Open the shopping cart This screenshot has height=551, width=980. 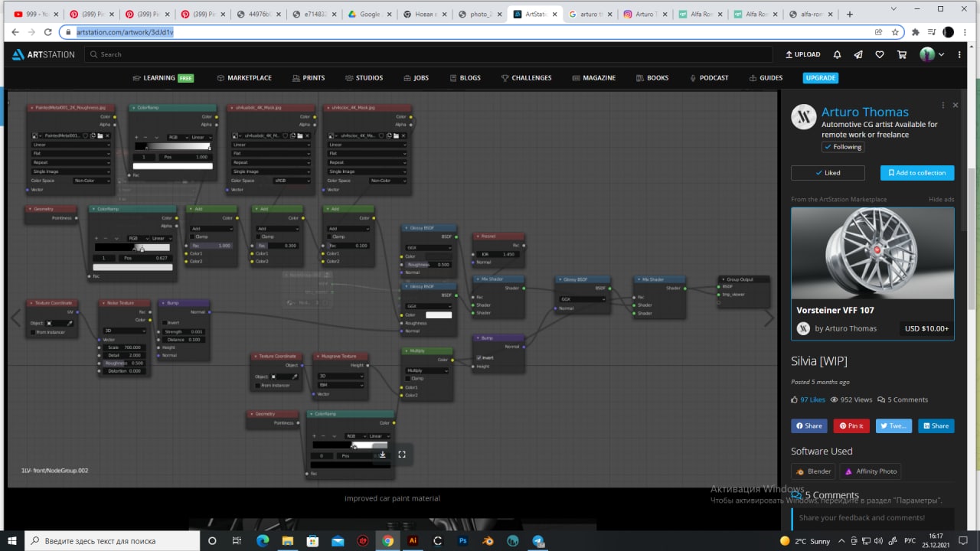901,54
